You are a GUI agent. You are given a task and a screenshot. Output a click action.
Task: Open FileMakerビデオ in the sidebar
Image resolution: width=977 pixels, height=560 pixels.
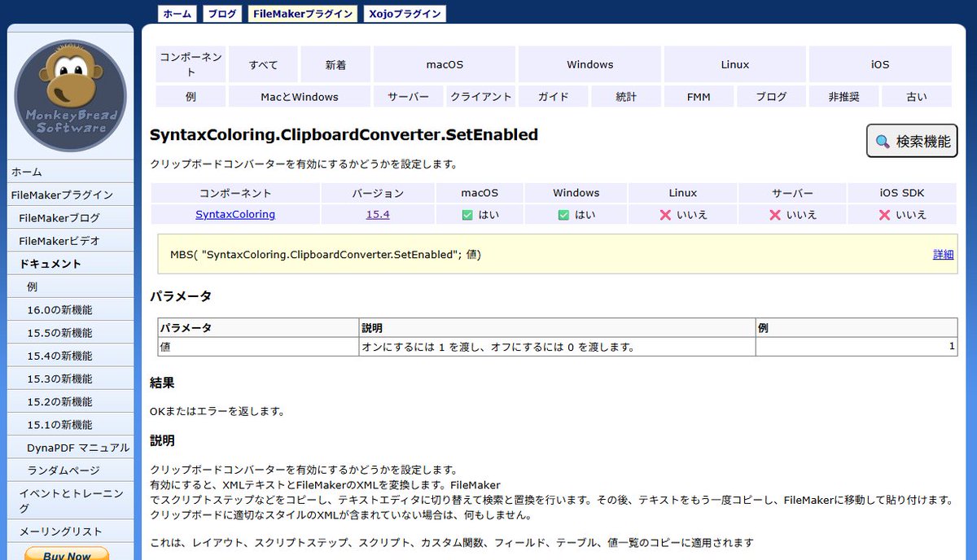click(x=70, y=241)
